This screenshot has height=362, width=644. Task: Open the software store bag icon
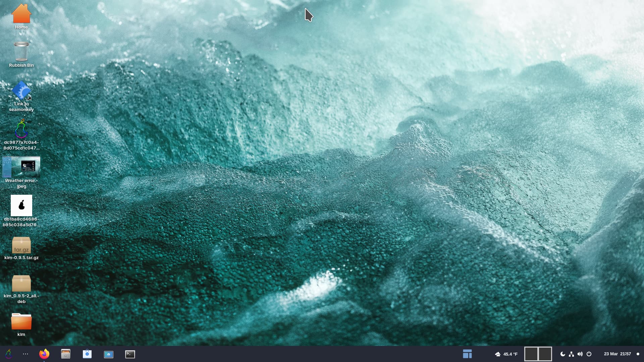click(87, 354)
